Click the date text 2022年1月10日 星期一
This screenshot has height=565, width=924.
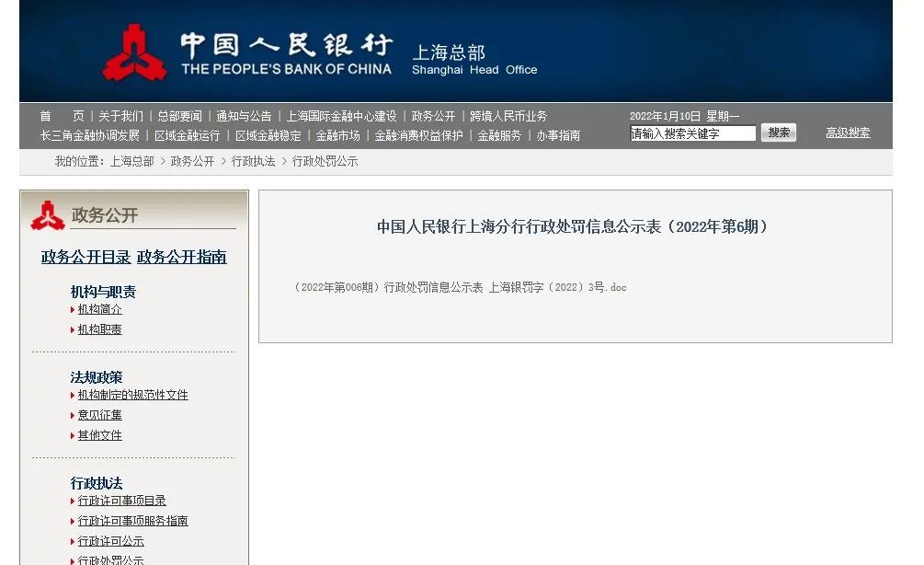point(684,116)
